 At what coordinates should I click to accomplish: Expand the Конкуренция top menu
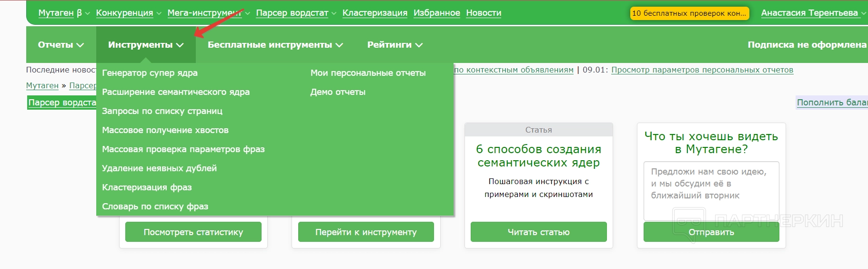tap(129, 13)
